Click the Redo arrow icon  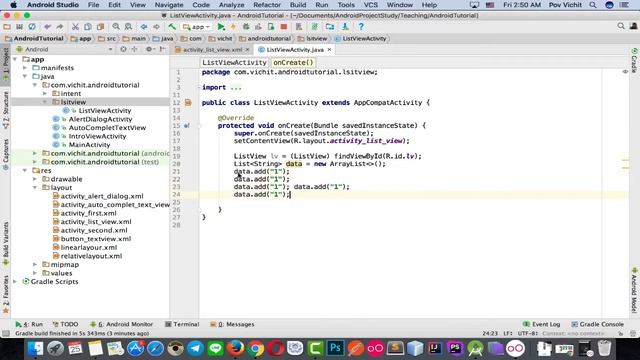tap(60, 27)
